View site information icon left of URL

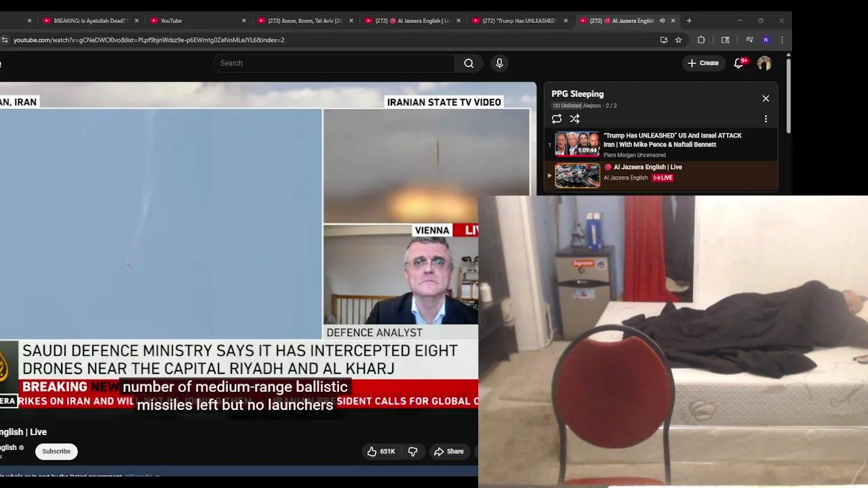(5, 40)
